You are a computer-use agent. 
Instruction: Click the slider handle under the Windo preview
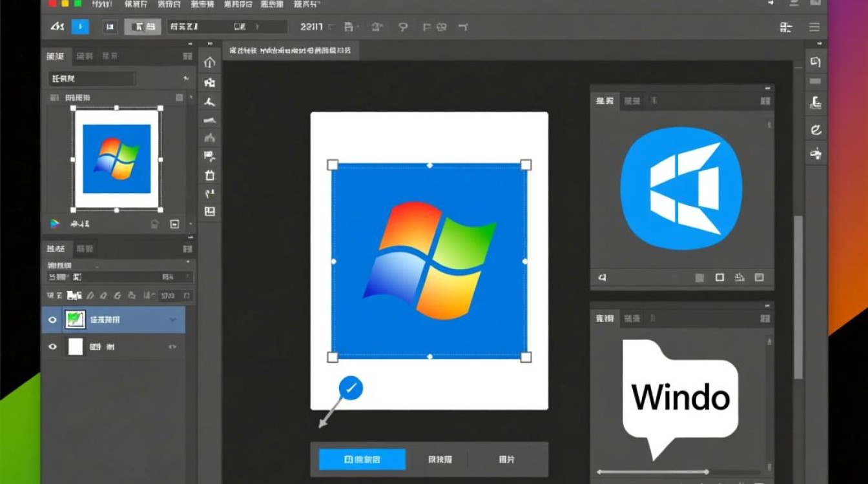click(707, 472)
